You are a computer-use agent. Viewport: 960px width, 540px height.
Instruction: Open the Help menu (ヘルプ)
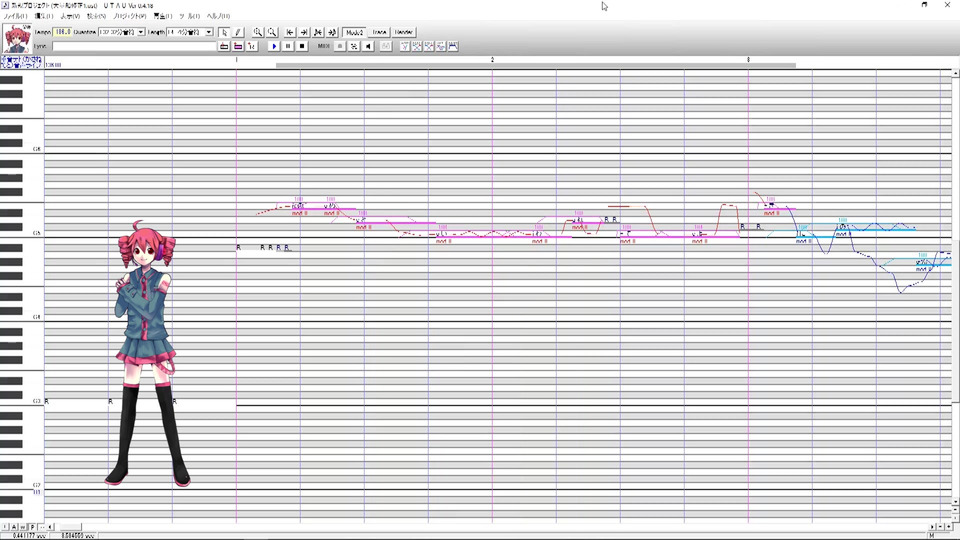(218, 16)
